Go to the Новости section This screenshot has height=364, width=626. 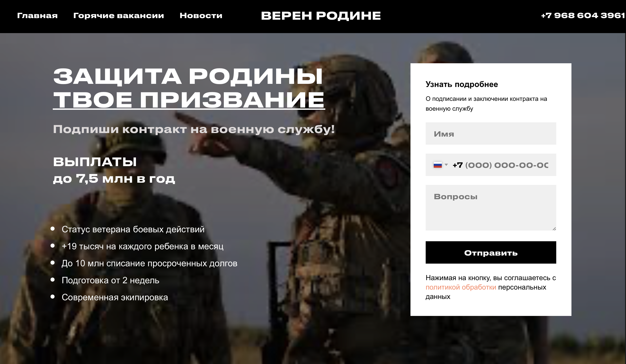[201, 16]
